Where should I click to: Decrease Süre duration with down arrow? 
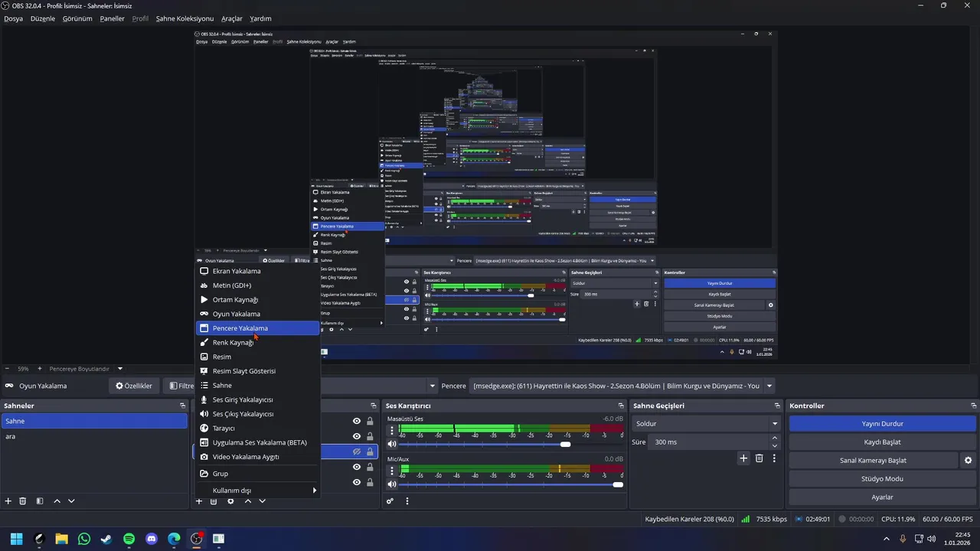point(775,446)
